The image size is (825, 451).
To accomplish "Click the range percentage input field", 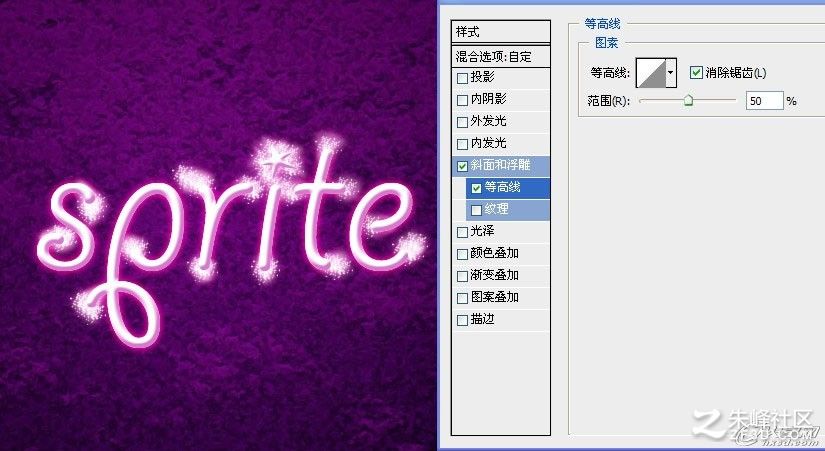I will [764, 101].
